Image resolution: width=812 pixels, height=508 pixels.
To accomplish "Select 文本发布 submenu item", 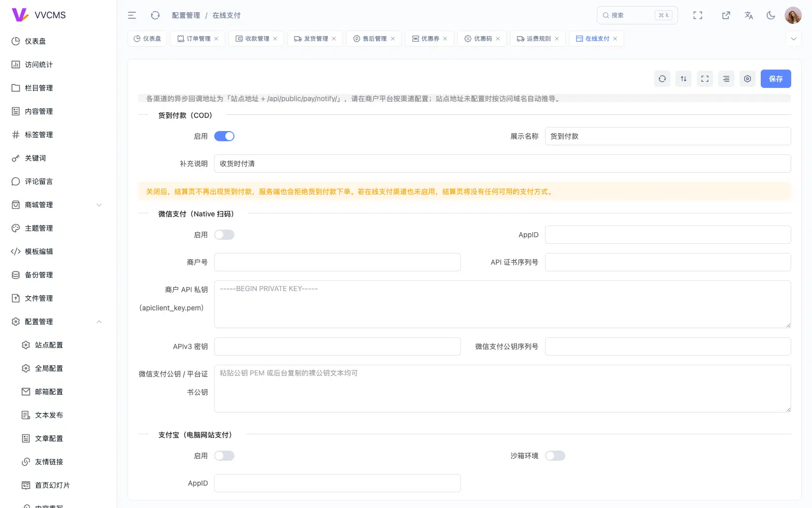I will click(x=58, y=415).
